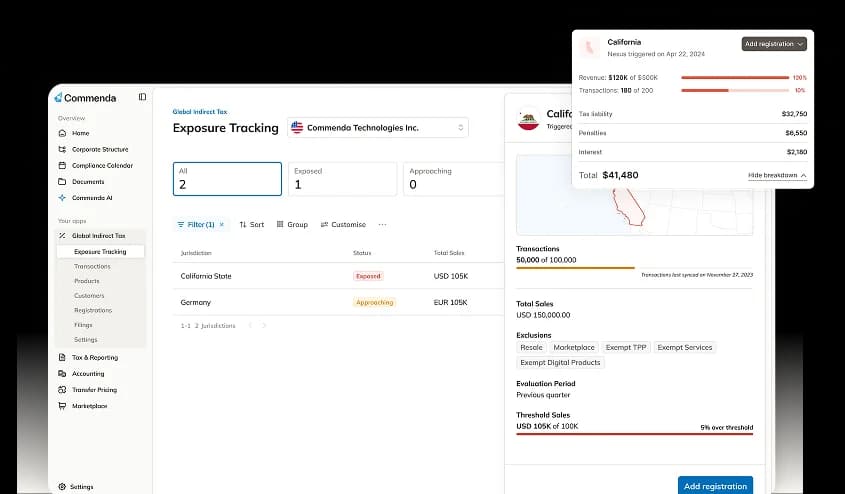
Task: Go to the next page arrow
Action: pos(264,325)
